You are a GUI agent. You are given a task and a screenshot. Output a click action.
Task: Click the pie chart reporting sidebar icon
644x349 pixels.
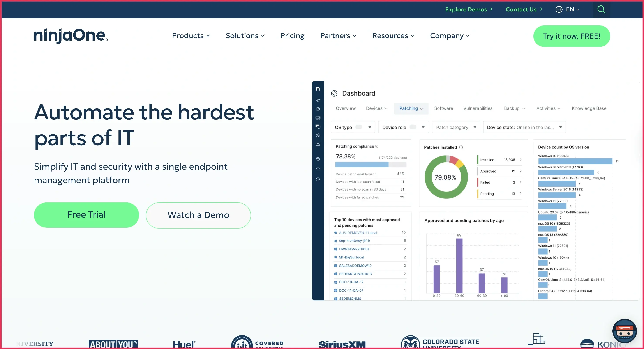point(318,135)
